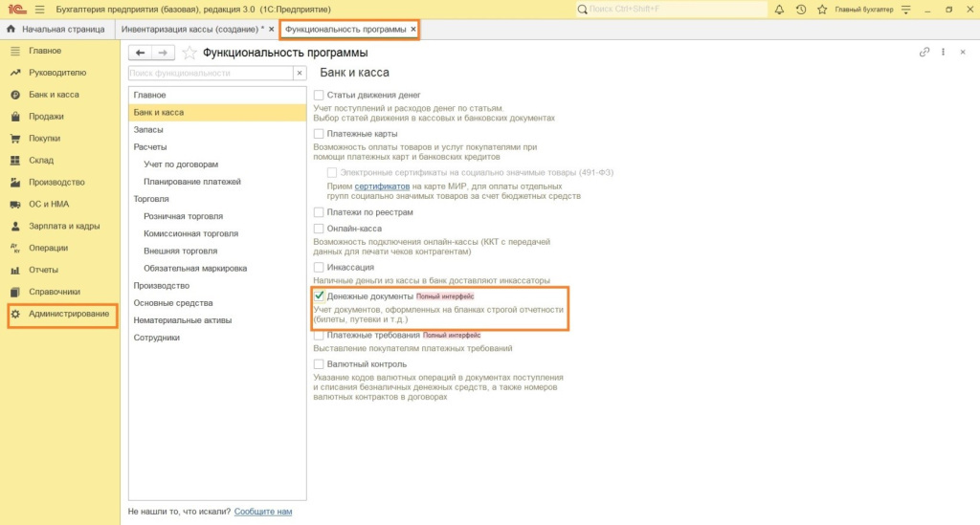Switch to Начальная страница tab

point(56,30)
